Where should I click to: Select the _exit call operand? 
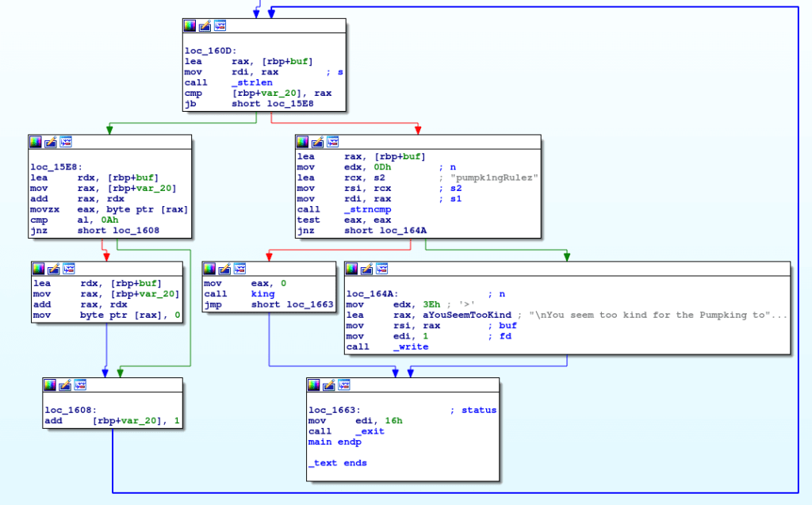370,431
